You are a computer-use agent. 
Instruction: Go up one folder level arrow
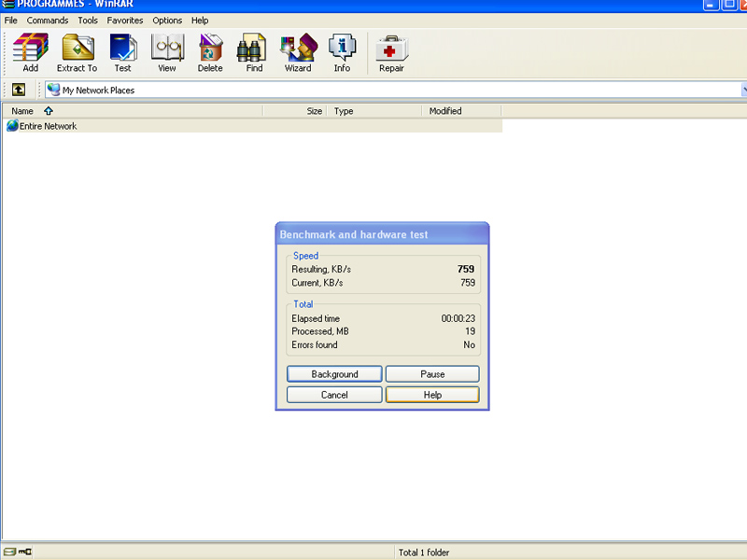pos(19,90)
